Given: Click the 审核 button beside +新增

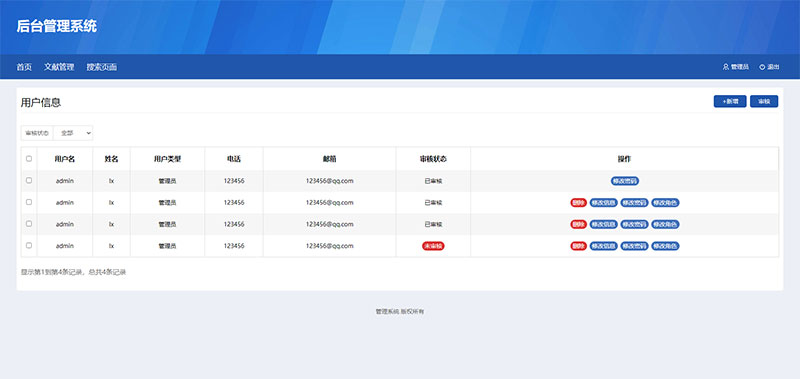Looking at the screenshot, I should coord(764,102).
